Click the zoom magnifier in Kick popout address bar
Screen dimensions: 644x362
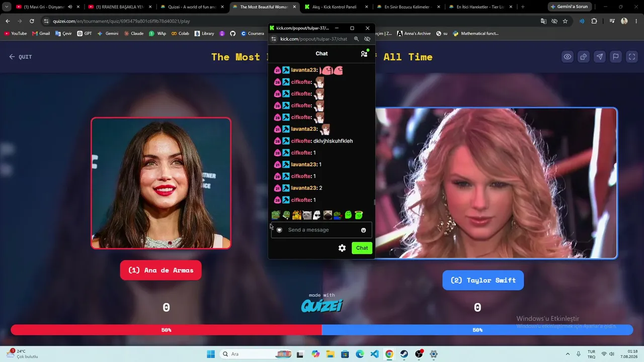(356, 39)
